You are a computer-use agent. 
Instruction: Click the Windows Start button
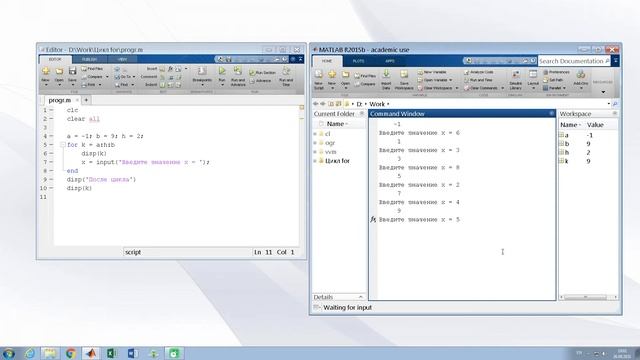coord(9,353)
